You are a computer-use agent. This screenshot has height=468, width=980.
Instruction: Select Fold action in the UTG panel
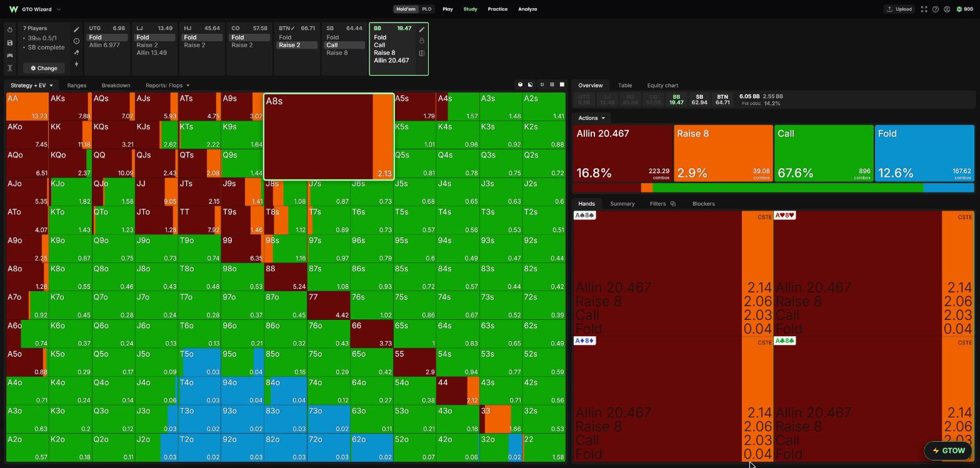tap(107, 37)
